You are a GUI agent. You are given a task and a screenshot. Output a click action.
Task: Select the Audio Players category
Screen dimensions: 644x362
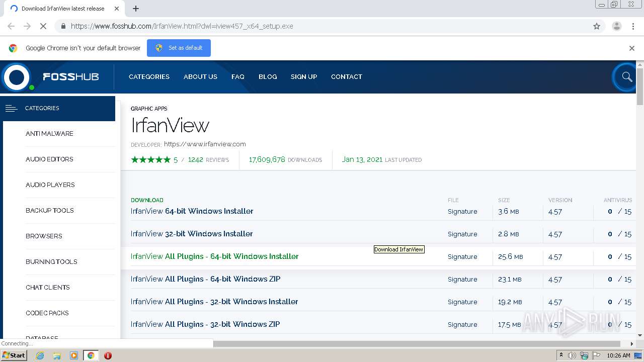[50, 185]
